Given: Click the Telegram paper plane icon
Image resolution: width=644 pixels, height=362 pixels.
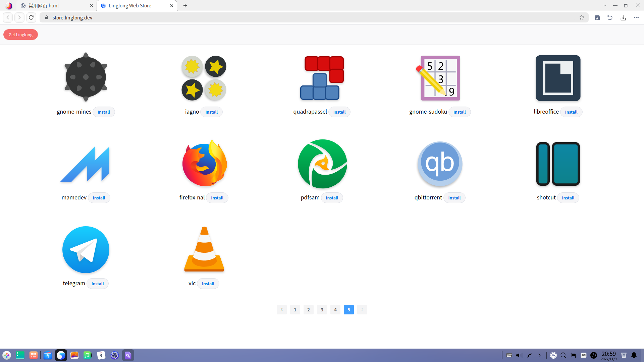Looking at the screenshot, I should click(86, 250).
